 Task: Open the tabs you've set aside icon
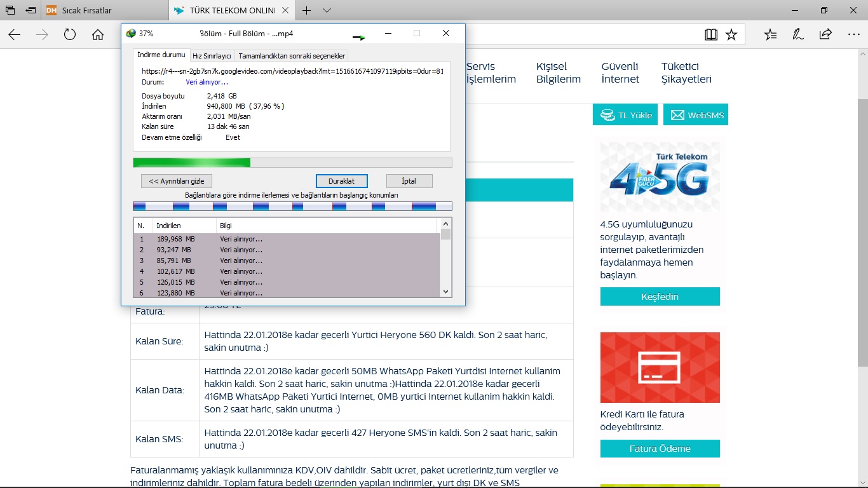tap(10, 10)
